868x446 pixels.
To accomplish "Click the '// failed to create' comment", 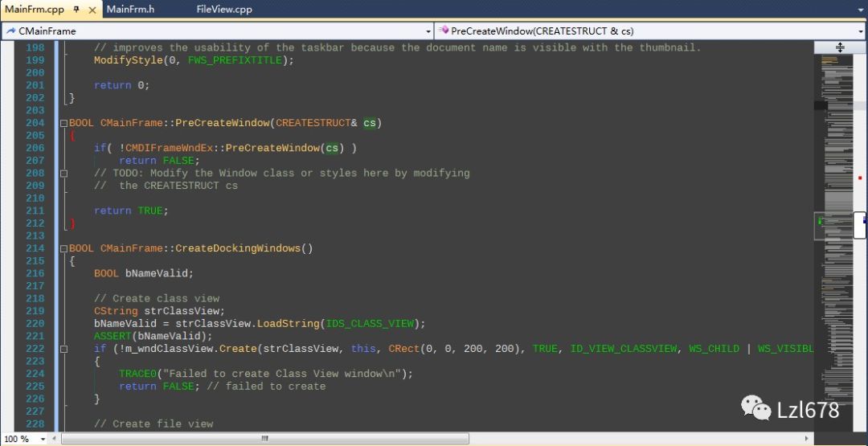I will tap(266, 387).
